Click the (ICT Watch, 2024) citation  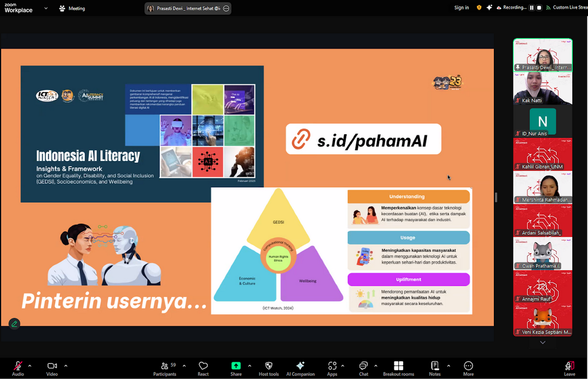tap(278, 308)
